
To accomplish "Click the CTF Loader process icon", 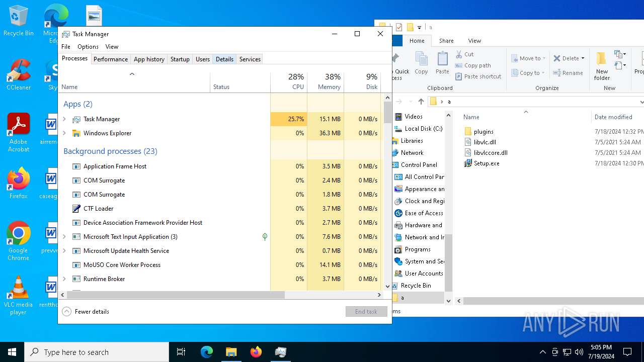I will tap(76, 209).
